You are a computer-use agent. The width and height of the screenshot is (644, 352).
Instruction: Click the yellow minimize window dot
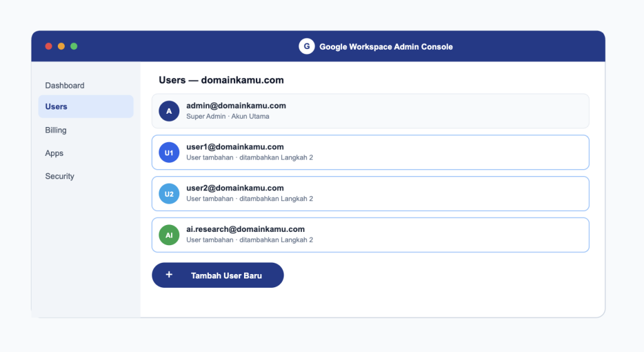[61, 47]
